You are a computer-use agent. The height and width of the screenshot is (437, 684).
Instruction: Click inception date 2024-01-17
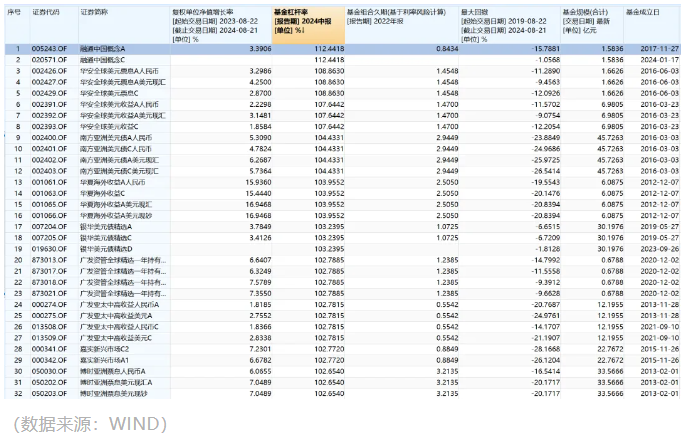pyautogui.click(x=660, y=60)
